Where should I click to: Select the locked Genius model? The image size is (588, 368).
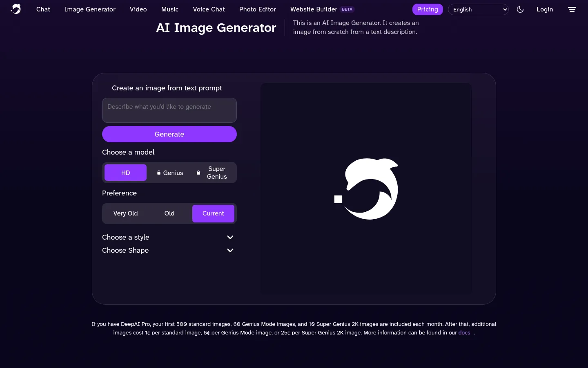[x=170, y=173]
